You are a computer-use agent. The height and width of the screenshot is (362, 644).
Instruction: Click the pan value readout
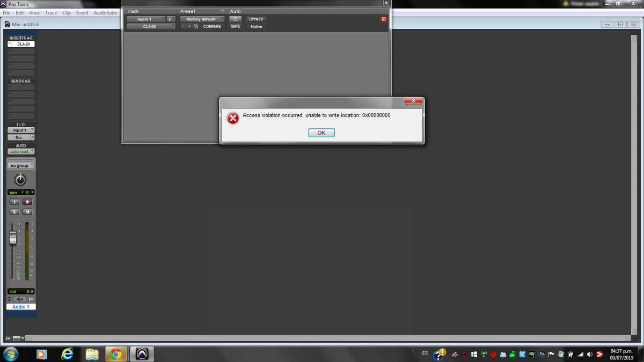point(21,192)
